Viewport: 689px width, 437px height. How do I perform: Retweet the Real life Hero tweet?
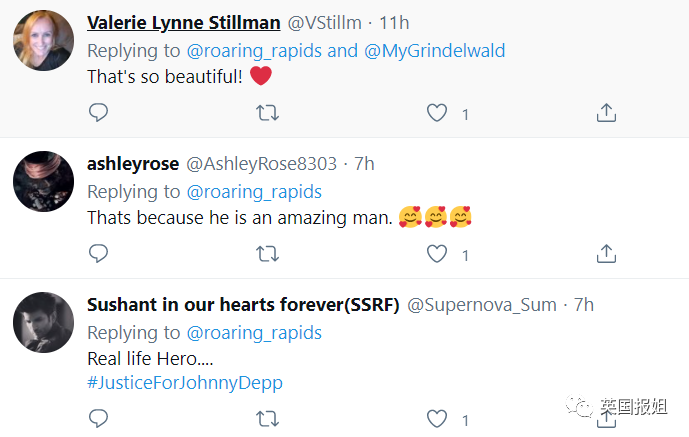(267, 417)
